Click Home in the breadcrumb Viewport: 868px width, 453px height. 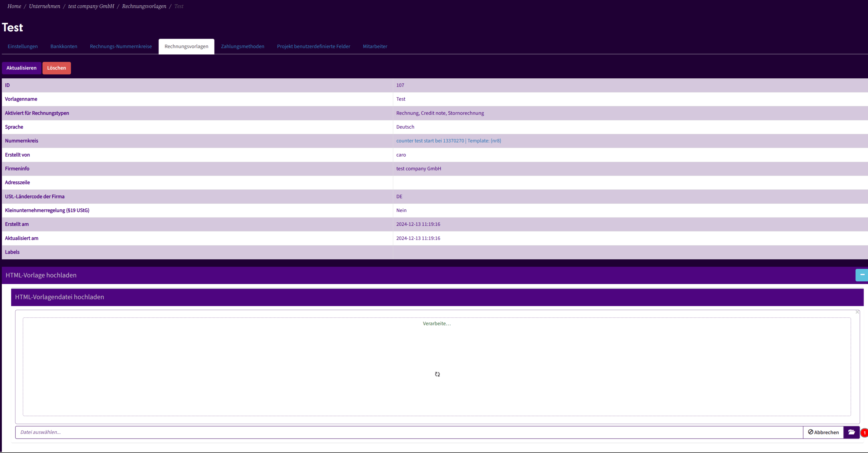coord(14,6)
